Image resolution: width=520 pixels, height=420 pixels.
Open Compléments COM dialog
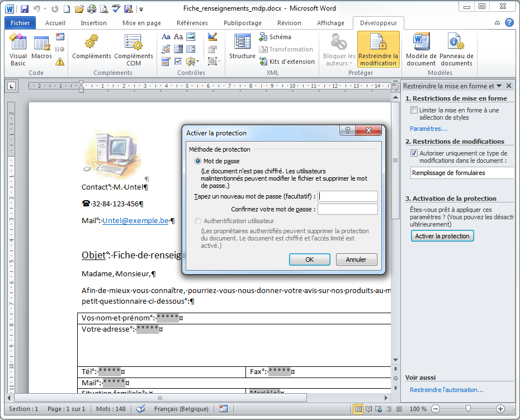click(134, 50)
